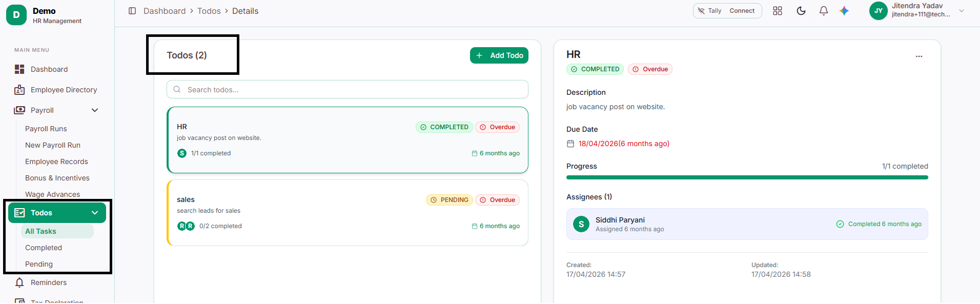Click the Payroll sidebar icon
This screenshot has height=304, width=980.
(19, 110)
